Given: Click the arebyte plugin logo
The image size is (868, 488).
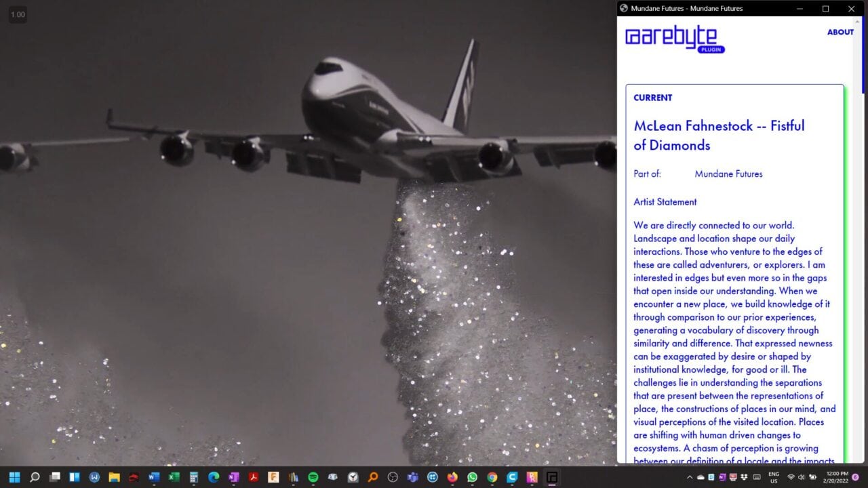Looking at the screenshot, I should (x=675, y=39).
